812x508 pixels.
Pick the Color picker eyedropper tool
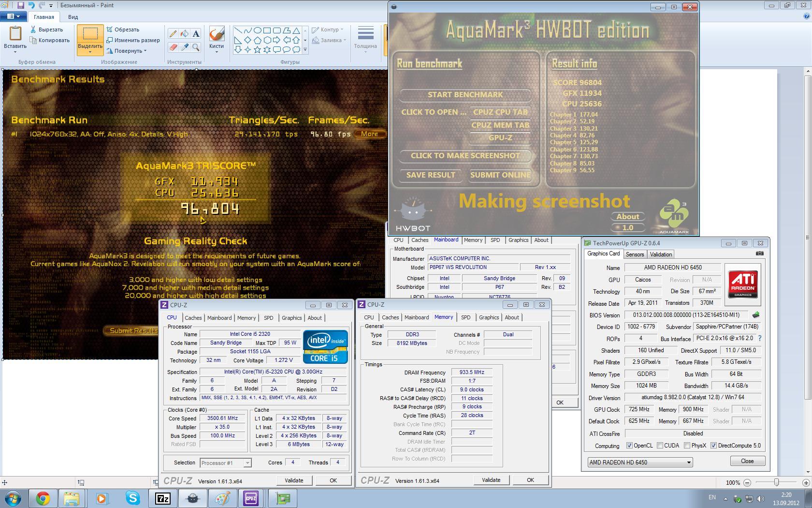185,47
